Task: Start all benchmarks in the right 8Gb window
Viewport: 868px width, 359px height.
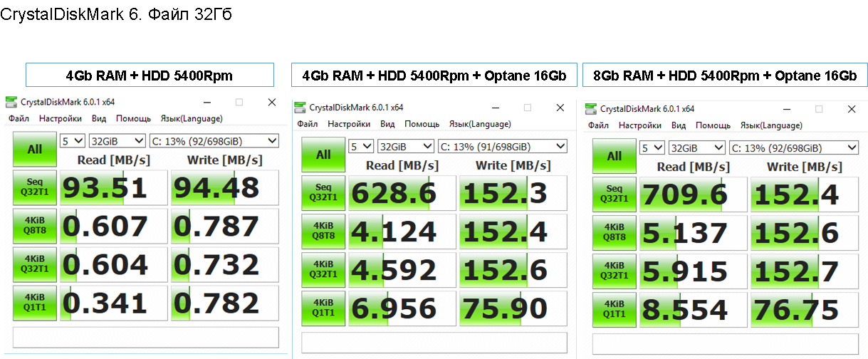Action: coord(615,156)
